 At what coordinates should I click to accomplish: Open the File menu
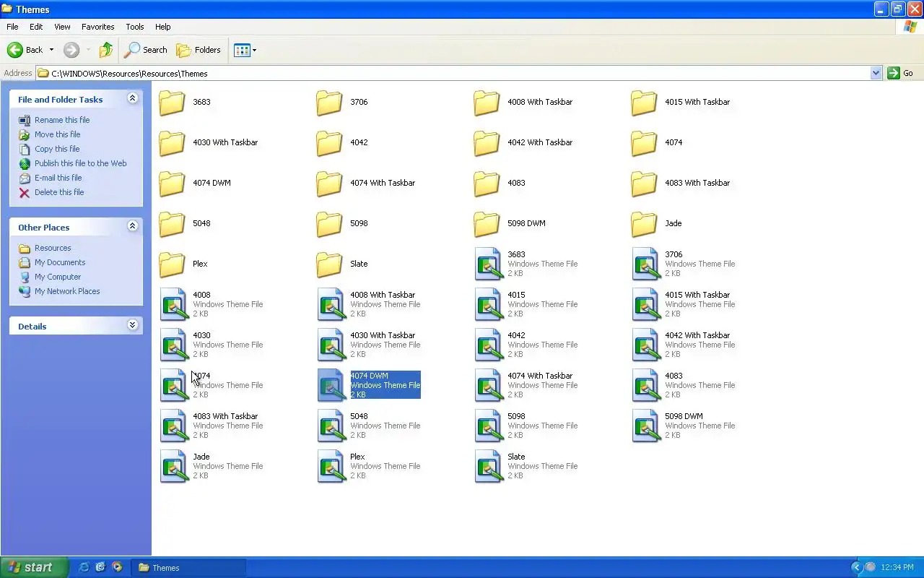12,27
